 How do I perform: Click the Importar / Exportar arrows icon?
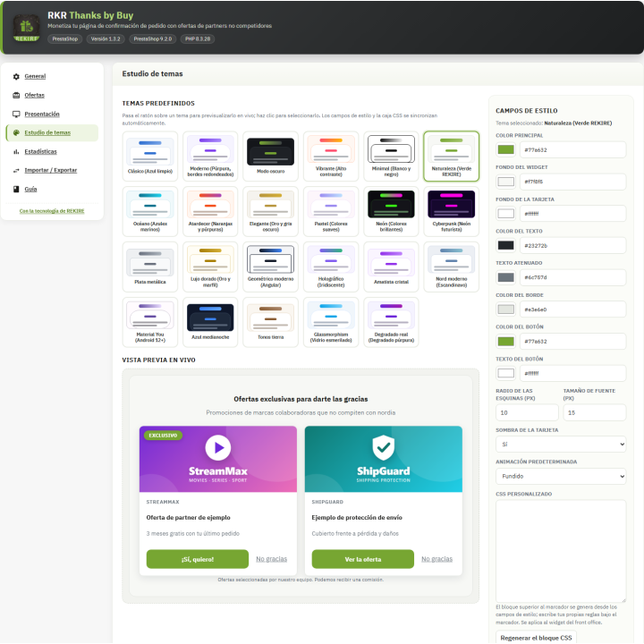(x=16, y=171)
